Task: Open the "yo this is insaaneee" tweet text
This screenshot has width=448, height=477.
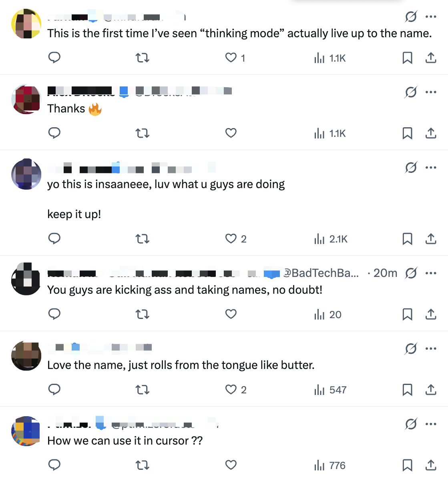Action: [x=166, y=184]
